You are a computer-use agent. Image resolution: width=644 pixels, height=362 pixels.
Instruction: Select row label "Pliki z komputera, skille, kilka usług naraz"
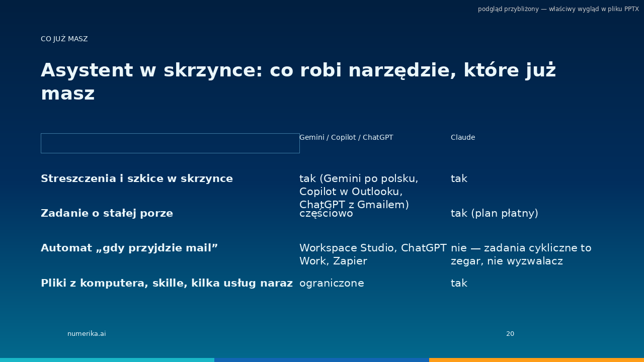pos(167,283)
